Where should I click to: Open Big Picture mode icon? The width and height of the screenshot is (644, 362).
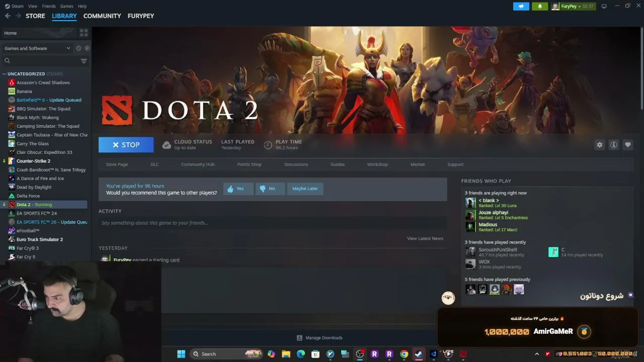pos(604,6)
